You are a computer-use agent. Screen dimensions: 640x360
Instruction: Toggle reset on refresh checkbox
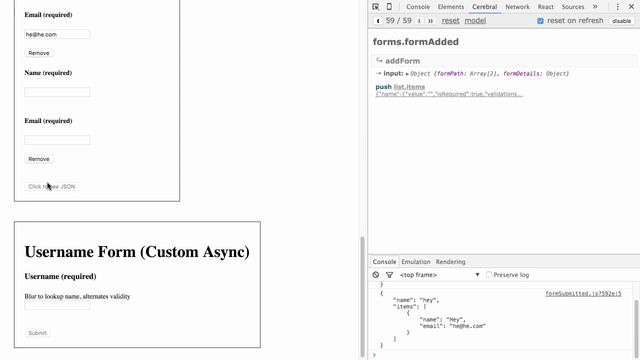(540, 21)
